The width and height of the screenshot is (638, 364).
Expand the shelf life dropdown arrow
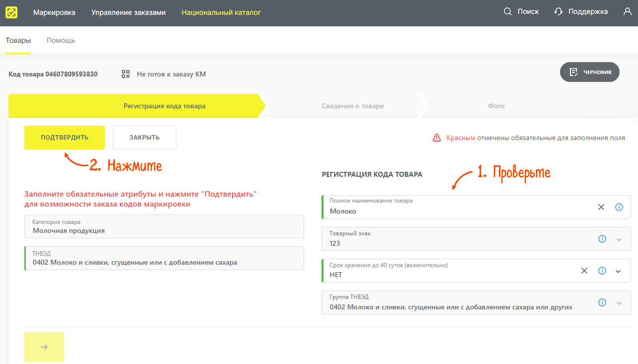(x=619, y=271)
